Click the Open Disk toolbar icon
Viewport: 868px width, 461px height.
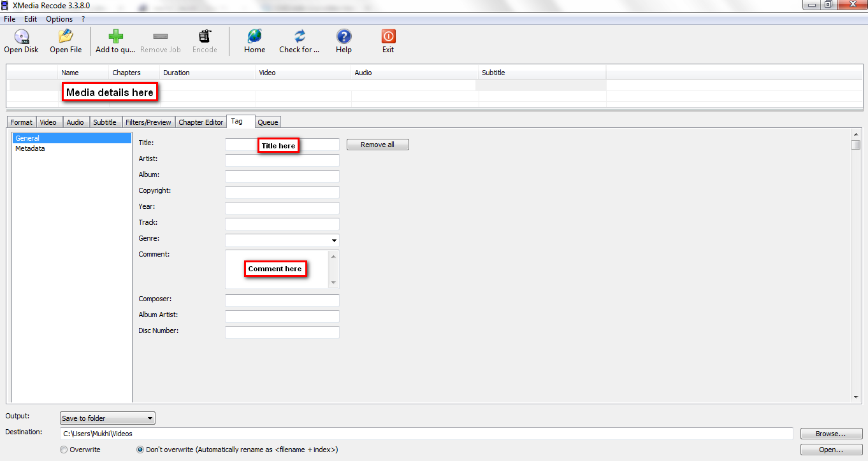tap(22, 36)
